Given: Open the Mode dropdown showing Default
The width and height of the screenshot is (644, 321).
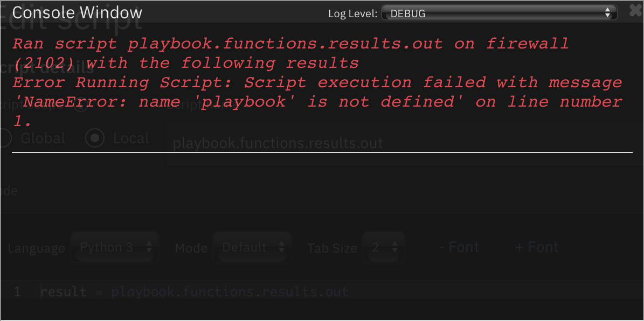Looking at the screenshot, I should click(248, 247).
